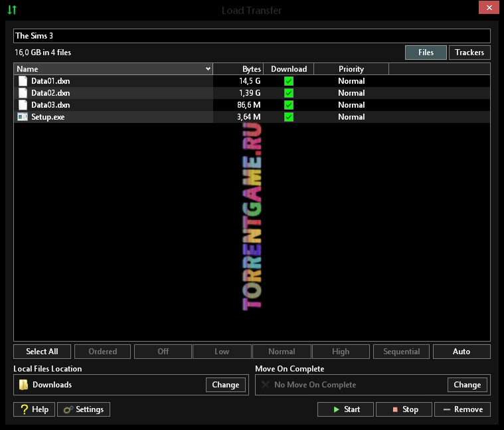Open Settings
The height and width of the screenshot is (430, 504).
(84, 409)
